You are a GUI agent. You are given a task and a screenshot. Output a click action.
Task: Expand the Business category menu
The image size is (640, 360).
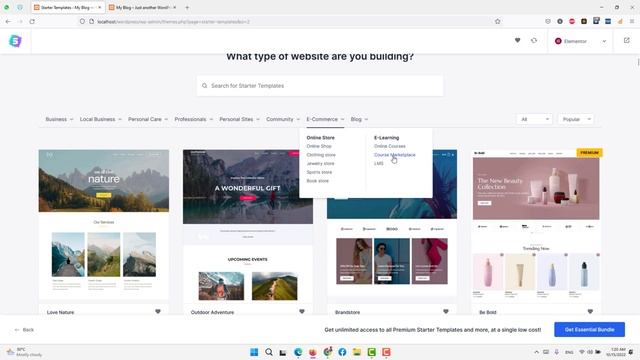[59, 119]
